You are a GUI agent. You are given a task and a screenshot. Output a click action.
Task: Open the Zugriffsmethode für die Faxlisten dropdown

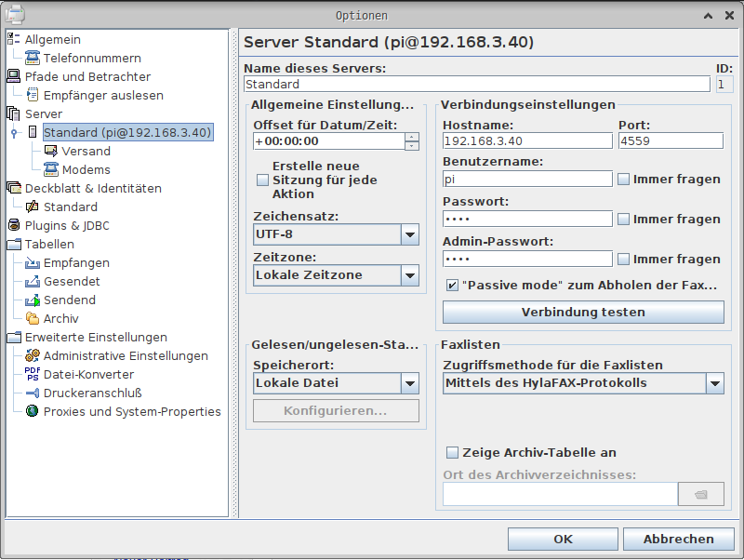pos(715,383)
